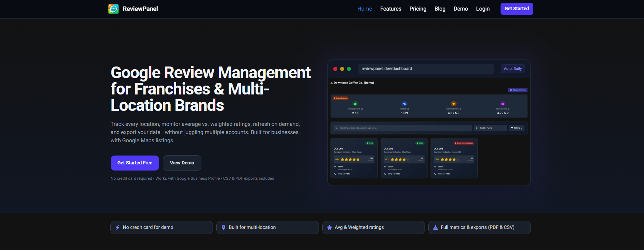Click the Login link
This screenshot has width=644, height=250.
point(483,9)
